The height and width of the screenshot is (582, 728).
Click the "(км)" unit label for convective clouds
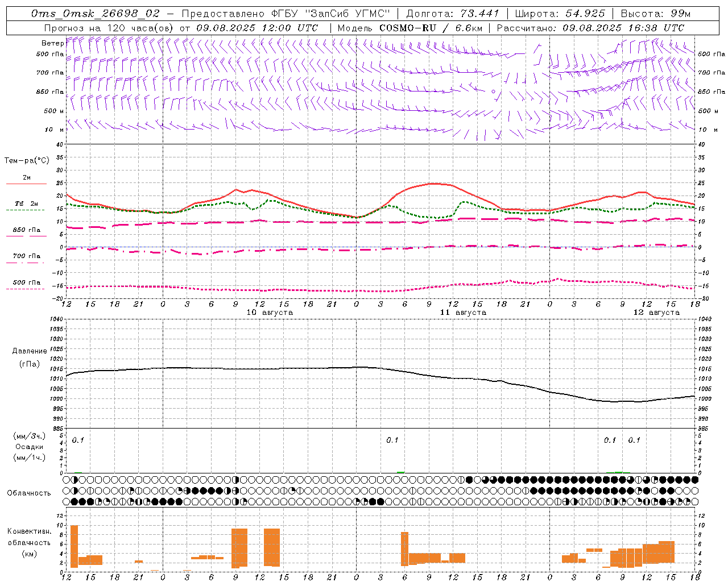[29, 554]
